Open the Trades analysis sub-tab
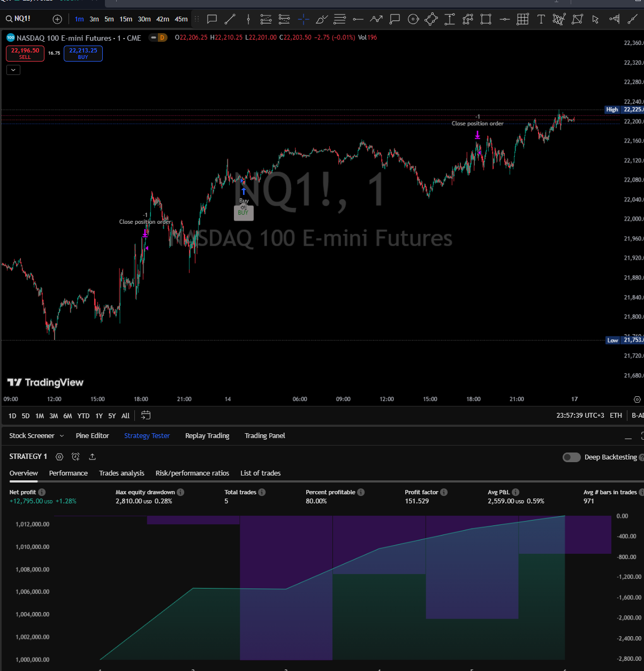 point(122,473)
